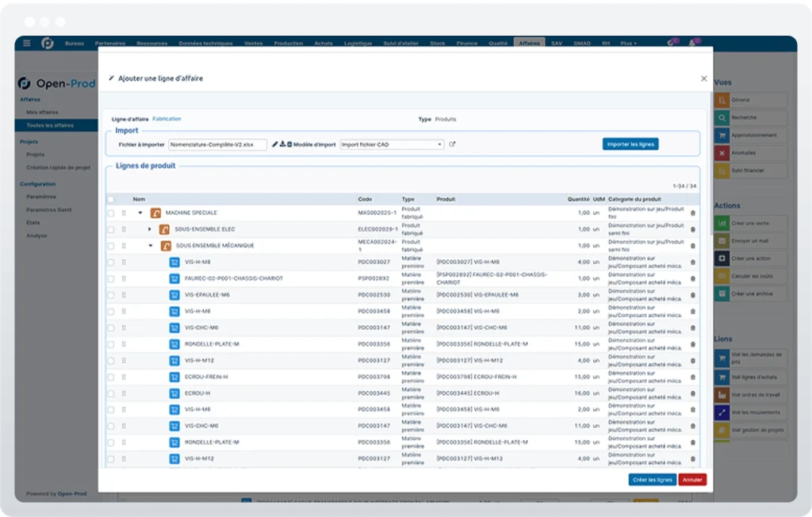Check the VIS-EPAULEE-M6 row checkbox
This screenshot has width=812, height=517.
(x=111, y=295)
